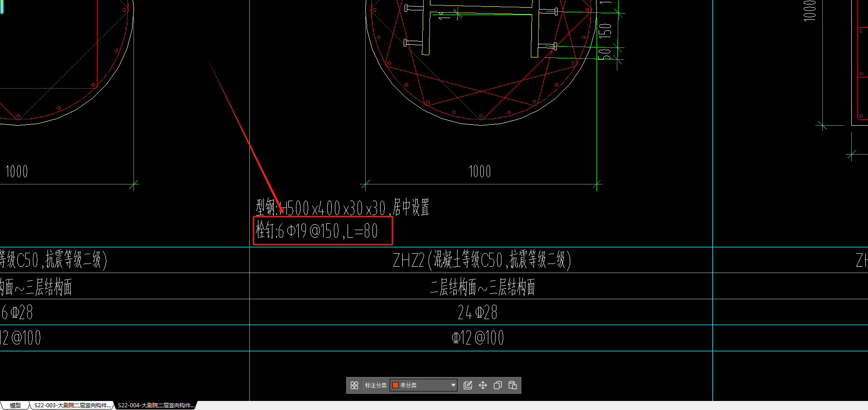Viewport: 868px width, 410px height.
Task: Click the 1000 dimension under the left column
Action: (x=17, y=171)
